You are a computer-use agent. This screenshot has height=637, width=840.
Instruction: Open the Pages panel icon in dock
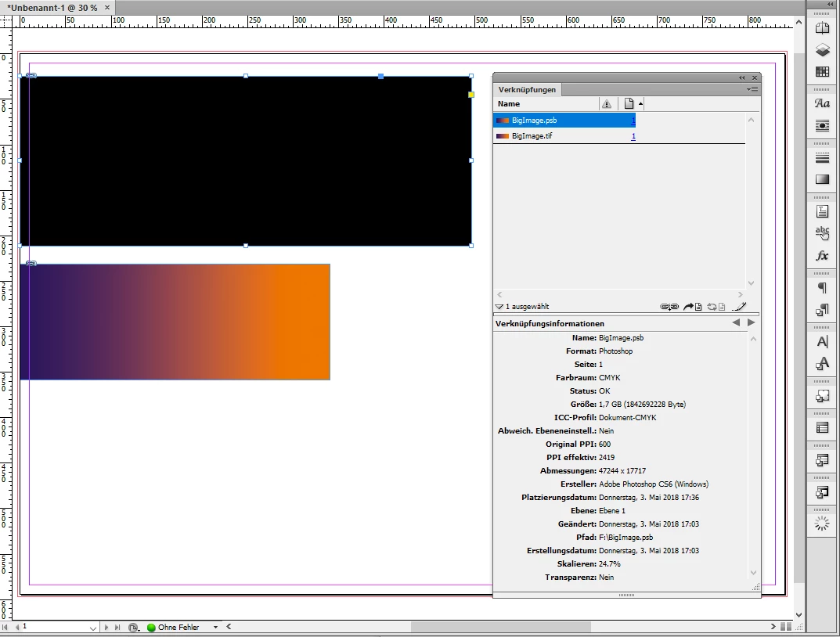coord(822,28)
